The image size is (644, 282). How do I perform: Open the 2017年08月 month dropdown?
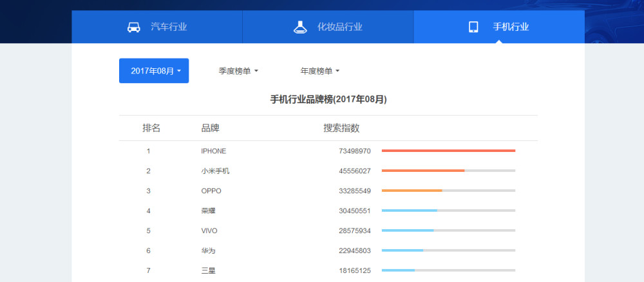click(154, 71)
